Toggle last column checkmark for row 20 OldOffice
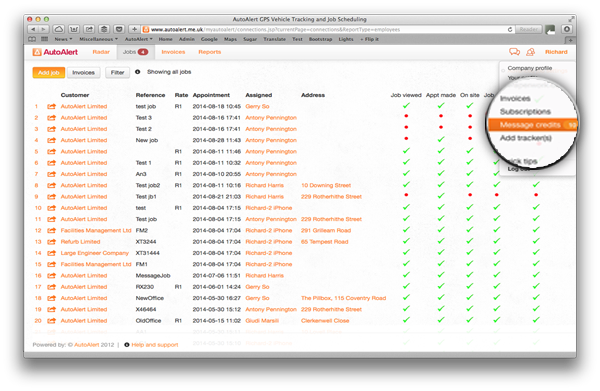The image size is (600, 391). point(536,320)
